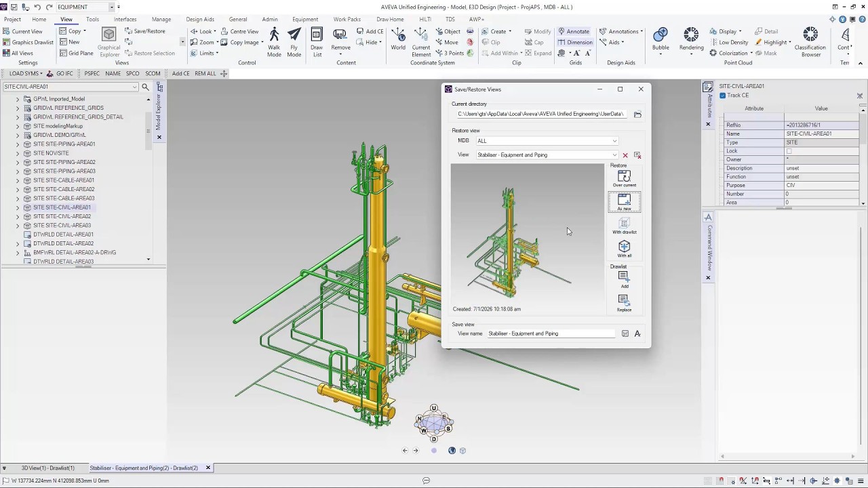Close the Command Window panel
Image resolution: width=868 pixels, height=488 pixels.
(x=708, y=277)
